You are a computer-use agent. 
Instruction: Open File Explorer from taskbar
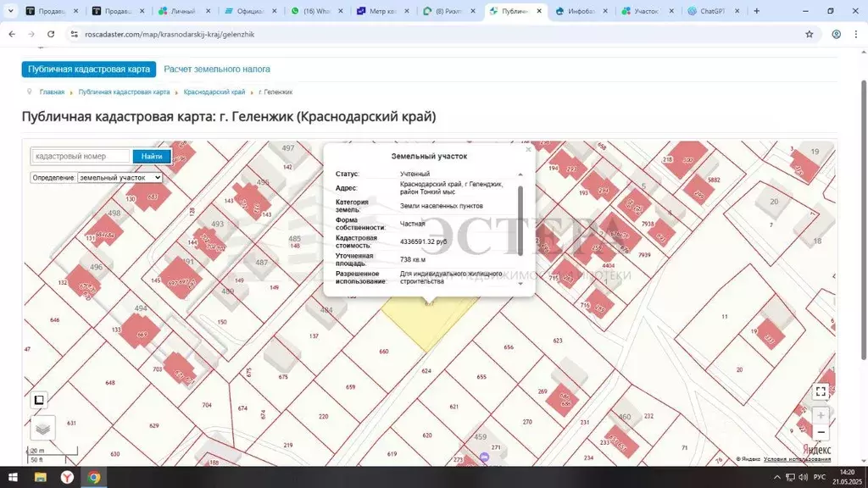pos(41,477)
